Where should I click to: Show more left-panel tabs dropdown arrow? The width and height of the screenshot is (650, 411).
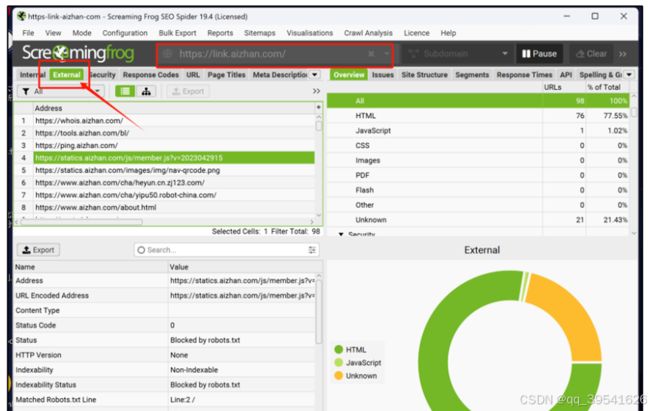[x=315, y=75]
